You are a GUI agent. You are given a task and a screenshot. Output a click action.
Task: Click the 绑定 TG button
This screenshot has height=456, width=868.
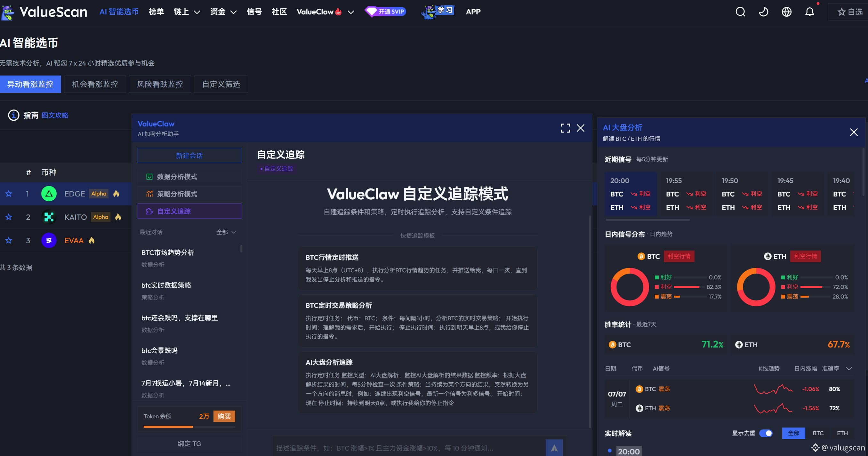(x=189, y=444)
